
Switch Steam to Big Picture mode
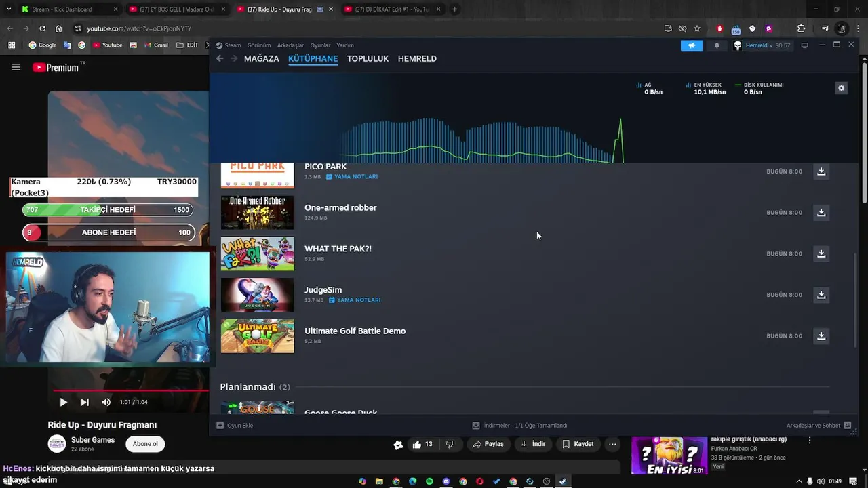pyautogui.click(x=804, y=45)
